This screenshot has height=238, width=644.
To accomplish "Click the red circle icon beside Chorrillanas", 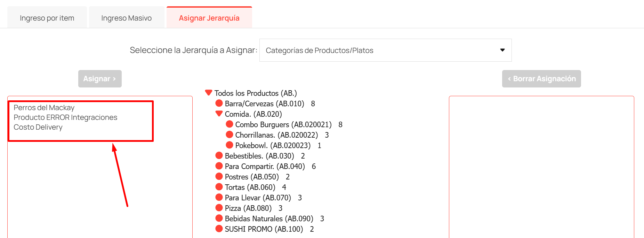I will point(229,135).
